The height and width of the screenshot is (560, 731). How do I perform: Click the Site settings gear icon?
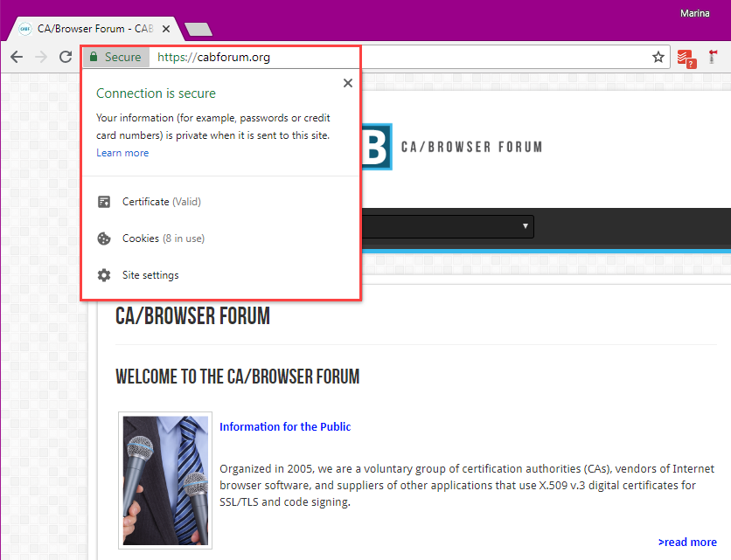[104, 275]
